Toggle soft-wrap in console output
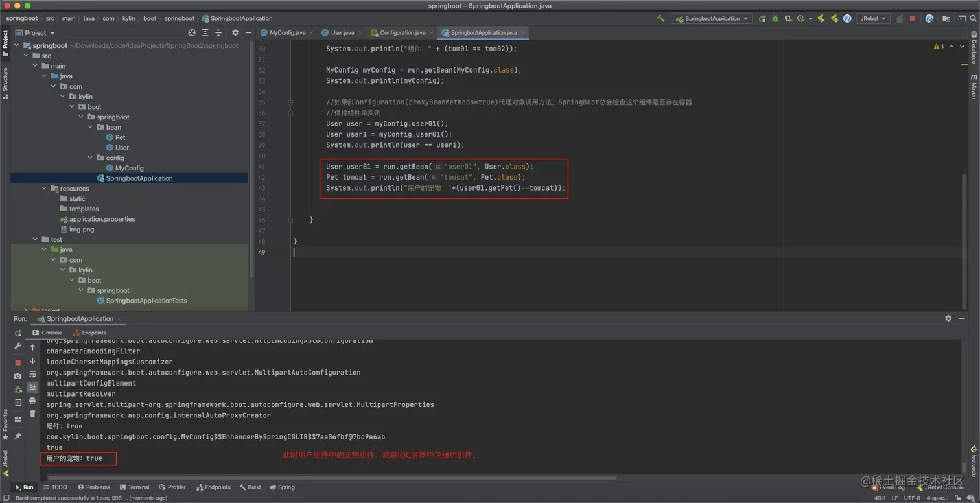980x503 pixels. (32, 374)
